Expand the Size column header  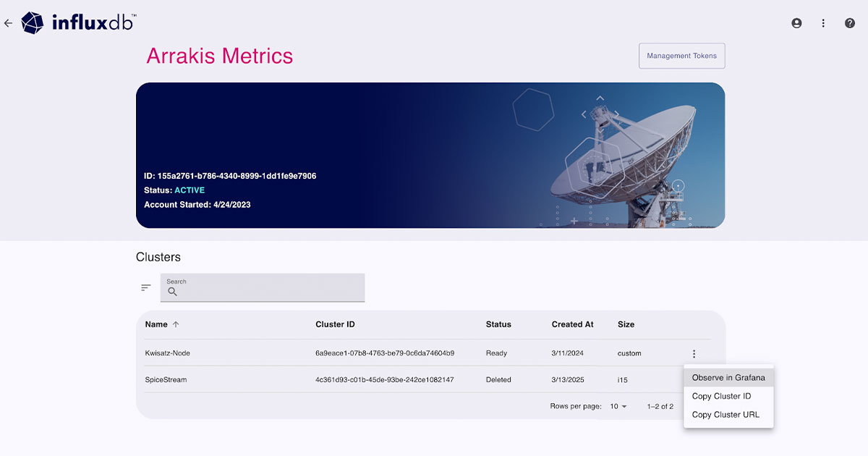click(626, 324)
